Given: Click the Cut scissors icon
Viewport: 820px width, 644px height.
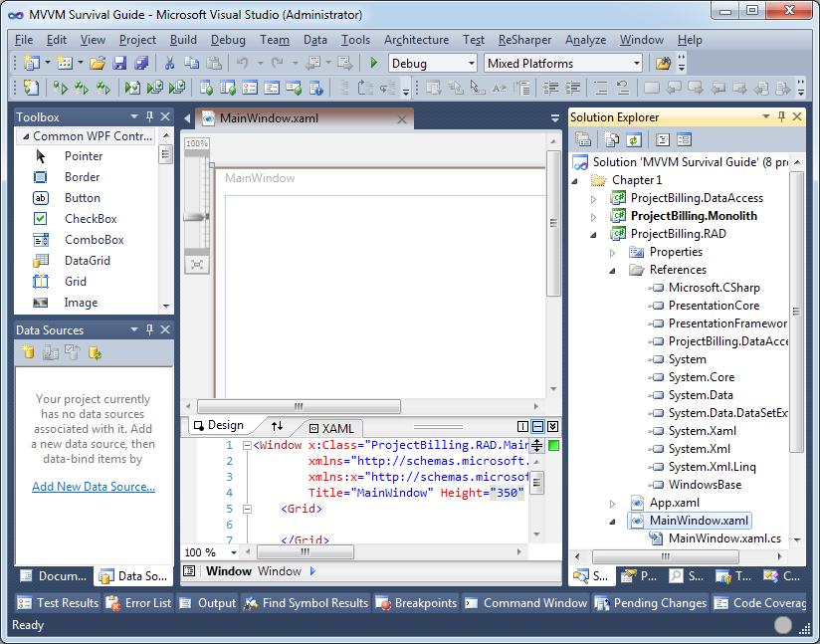Looking at the screenshot, I should (x=169, y=64).
